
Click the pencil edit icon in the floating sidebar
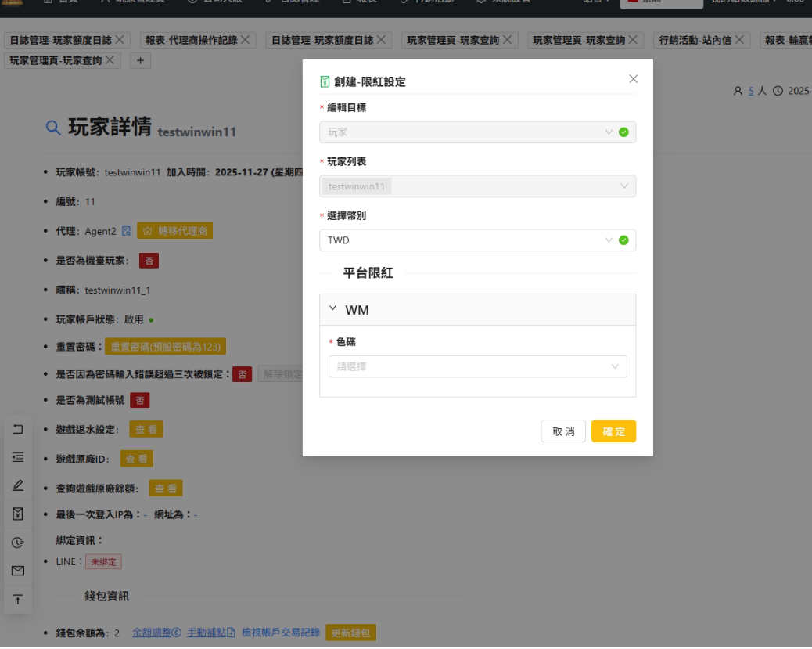tap(18, 485)
